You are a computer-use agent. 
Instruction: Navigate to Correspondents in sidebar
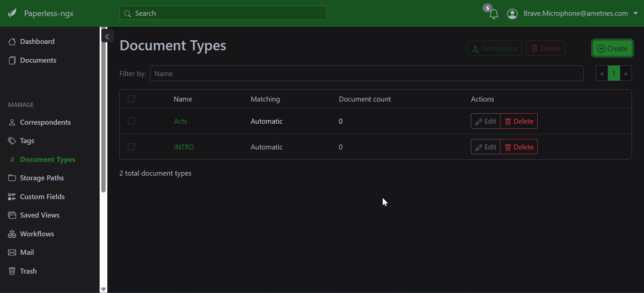45,122
